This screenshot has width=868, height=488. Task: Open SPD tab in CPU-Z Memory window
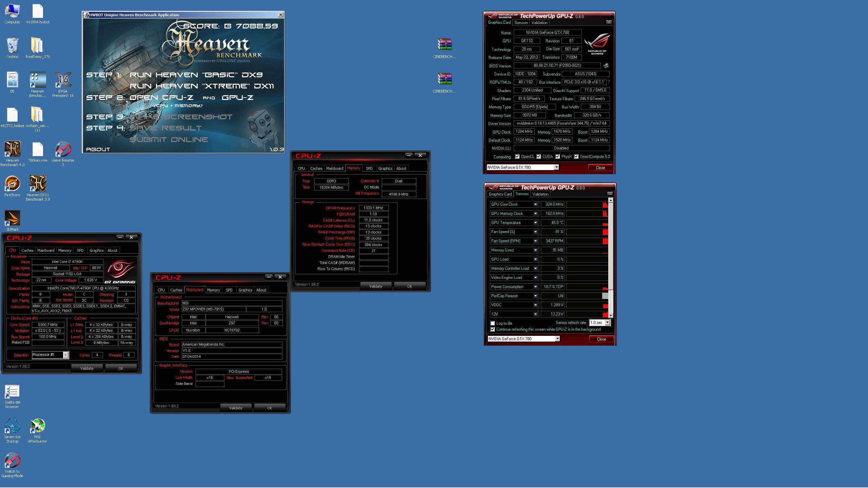[x=369, y=168]
